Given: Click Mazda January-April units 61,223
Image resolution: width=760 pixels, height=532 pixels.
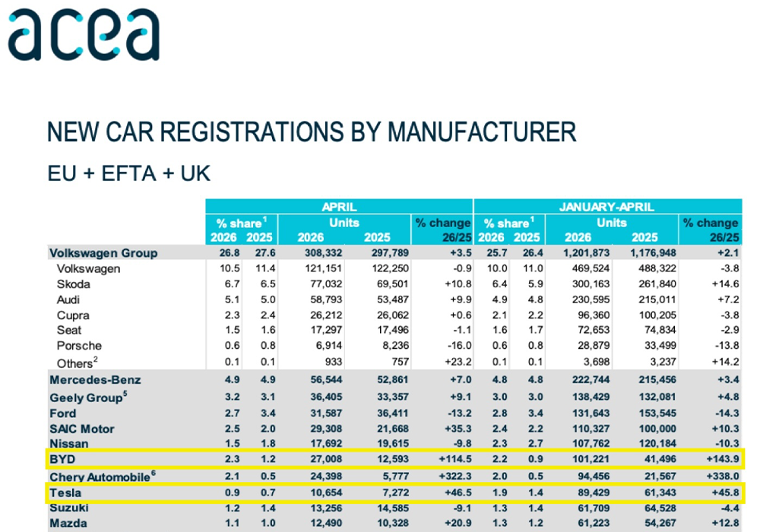Looking at the screenshot, I should [x=594, y=524].
